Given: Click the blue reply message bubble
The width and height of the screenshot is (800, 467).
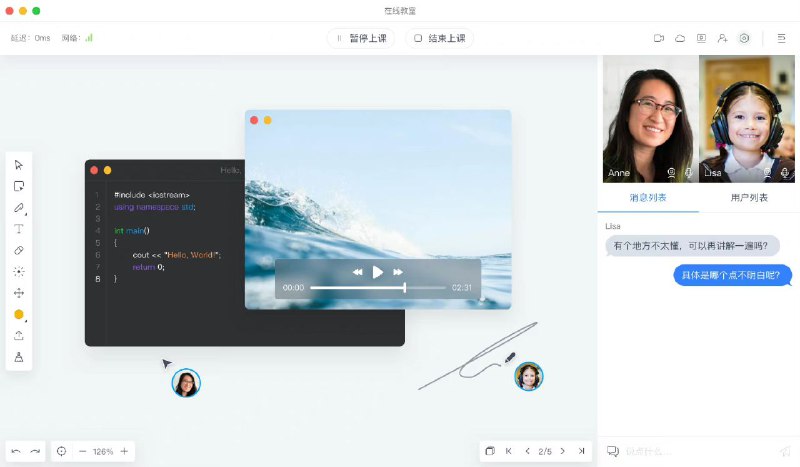Looking at the screenshot, I should [x=732, y=275].
